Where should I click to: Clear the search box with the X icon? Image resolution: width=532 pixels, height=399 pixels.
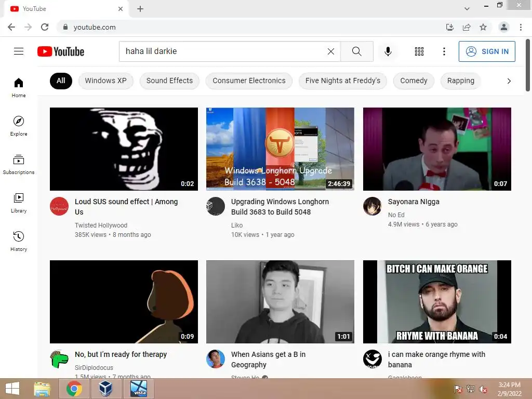[331, 51]
